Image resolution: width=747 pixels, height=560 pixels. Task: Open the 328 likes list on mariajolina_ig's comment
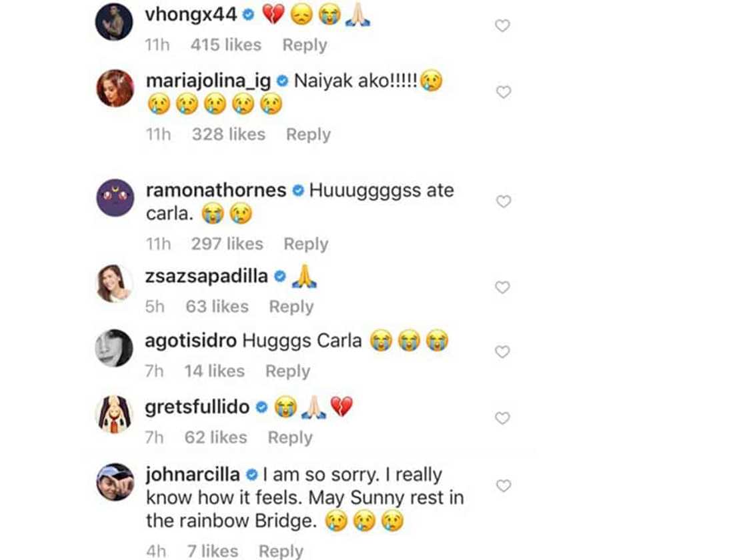[227, 134]
